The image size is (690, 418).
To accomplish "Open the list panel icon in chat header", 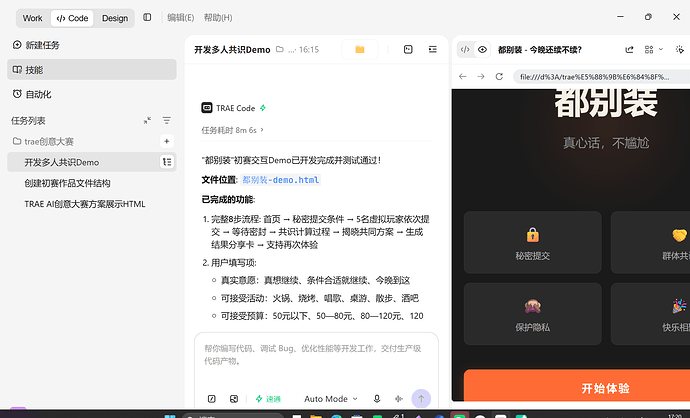I will pyautogui.click(x=433, y=49).
